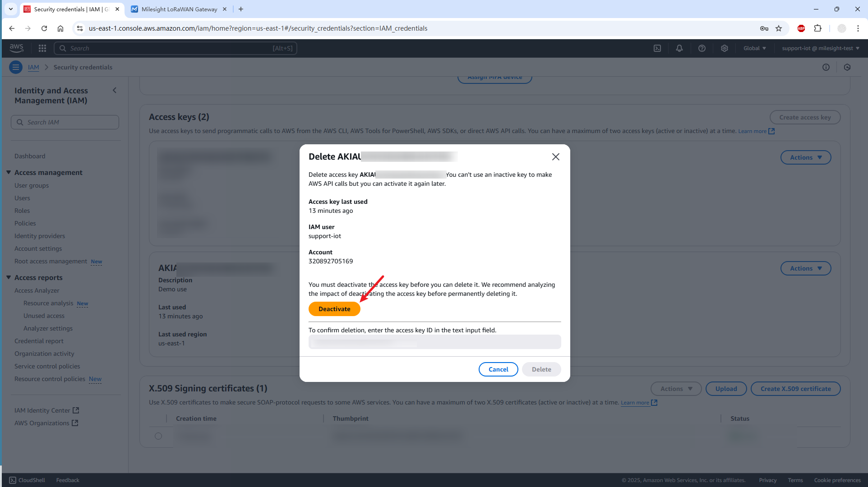Open the Global region dropdown
Viewport: 868px width, 487px height.
click(x=755, y=48)
